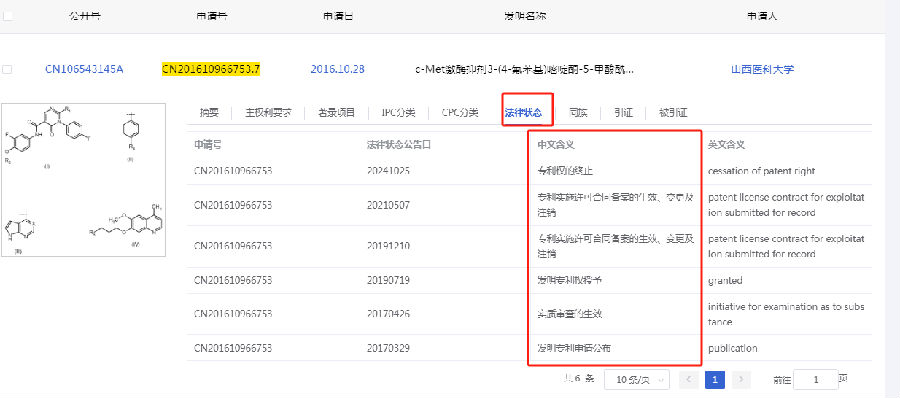Open the 被引证 tab

click(673, 113)
